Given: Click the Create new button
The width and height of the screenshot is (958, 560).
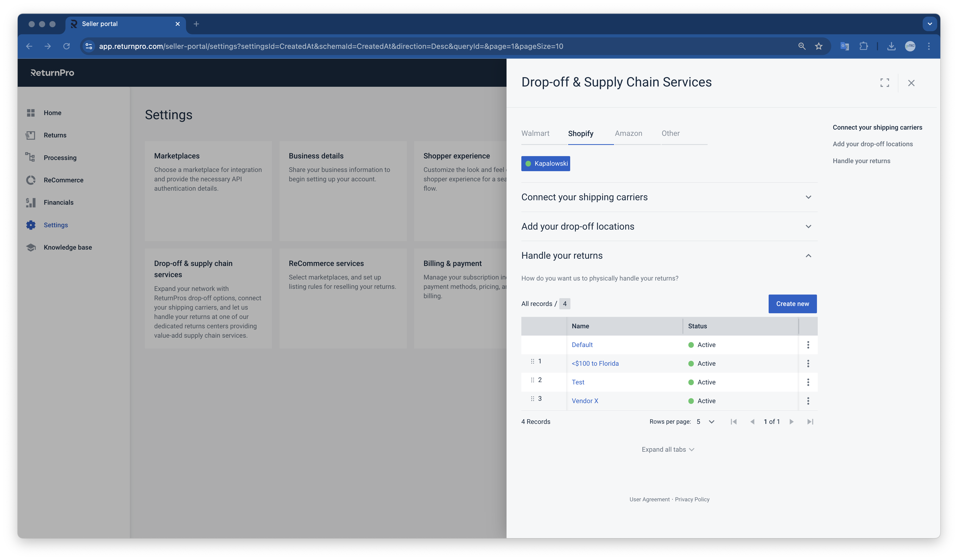Looking at the screenshot, I should tap(792, 304).
